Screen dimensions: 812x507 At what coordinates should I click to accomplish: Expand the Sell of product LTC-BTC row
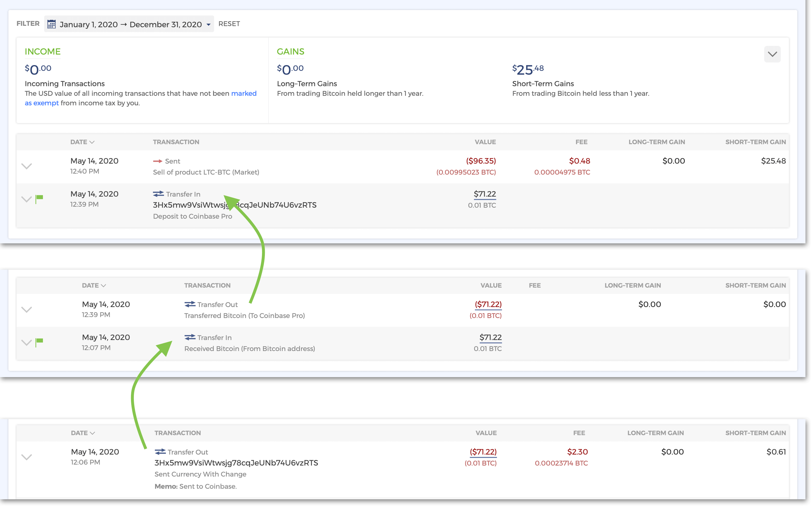27,166
